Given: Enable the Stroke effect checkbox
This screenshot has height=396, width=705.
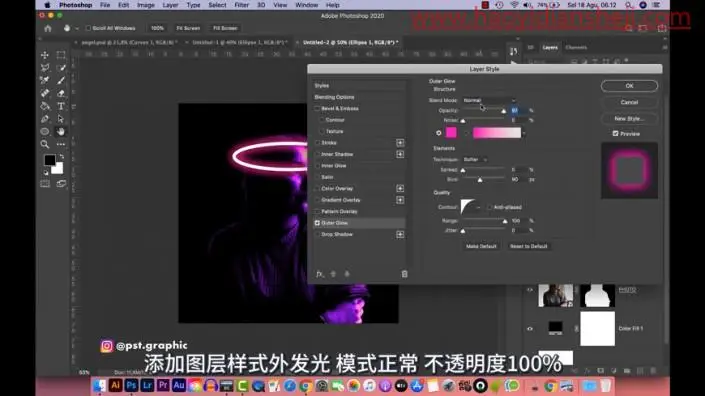Looking at the screenshot, I should pos(317,143).
